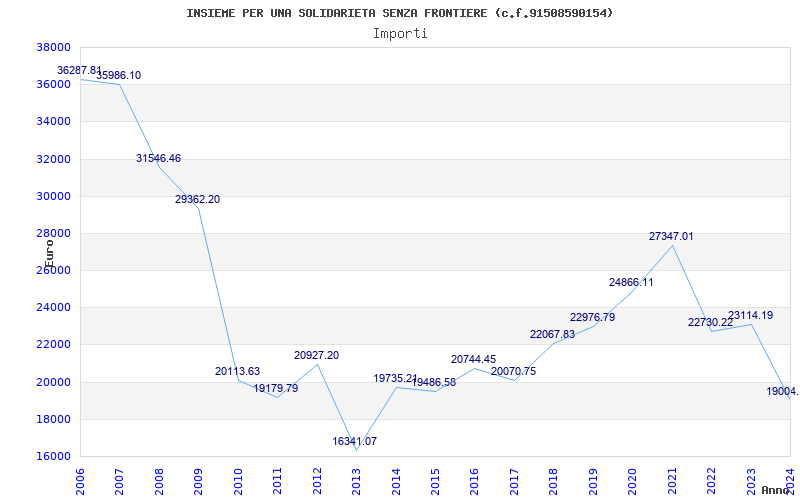The height and width of the screenshot is (500, 800).
Task: Click the 23114.19 data label
Action: point(750,315)
